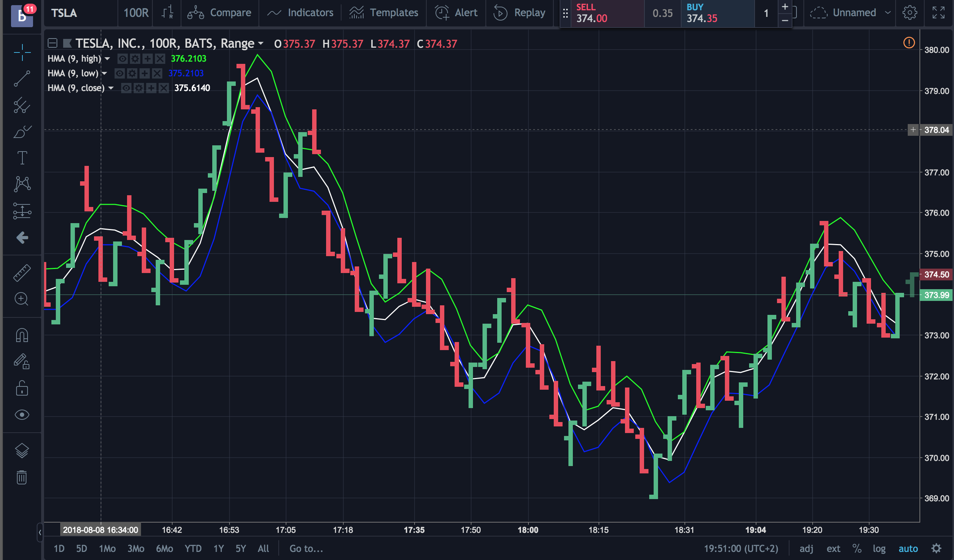This screenshot has width=954, height=560.
Task: Hide the HMA (9, close) line
Action: point(126,88)
